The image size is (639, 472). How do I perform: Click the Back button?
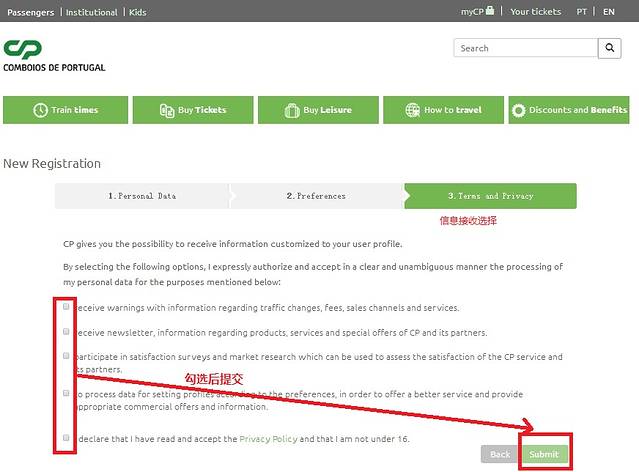[x=500, y=454]
